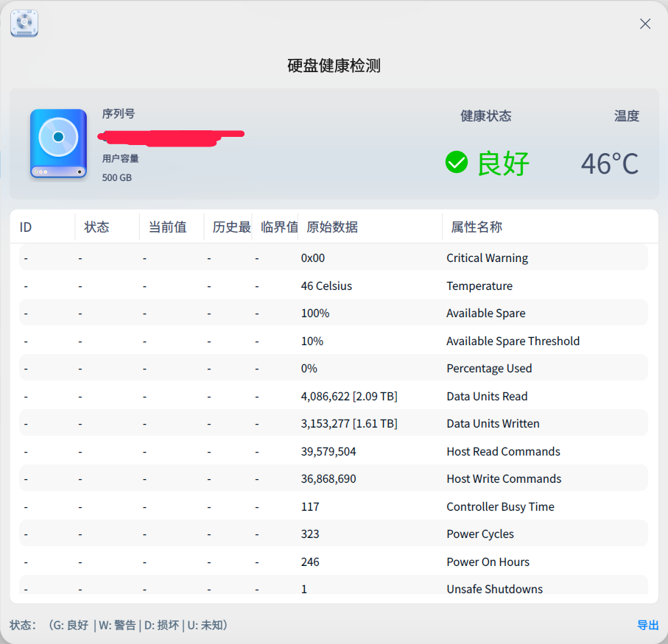Select the Critical Warning row
Viewport: 668px width, 644px height.
click(487, 258)
